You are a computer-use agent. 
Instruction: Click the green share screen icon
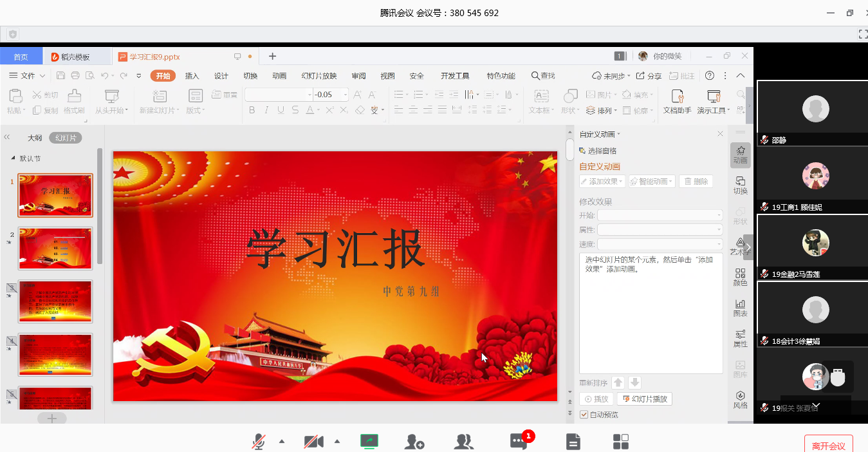pos(369,441)
